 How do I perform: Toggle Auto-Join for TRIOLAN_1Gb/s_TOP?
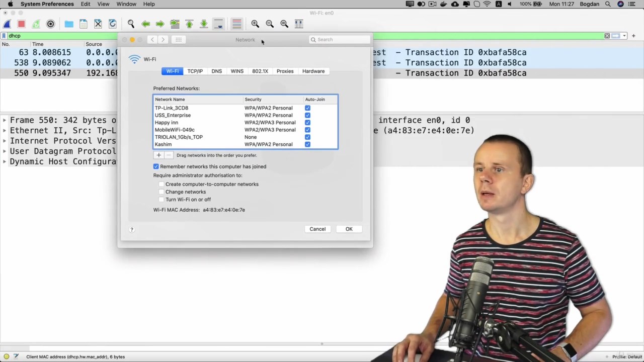pos(307,137)
